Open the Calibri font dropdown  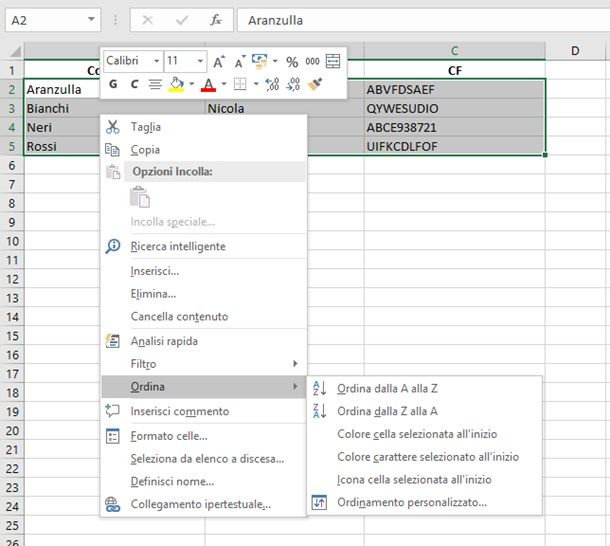(x=156, y=61)
